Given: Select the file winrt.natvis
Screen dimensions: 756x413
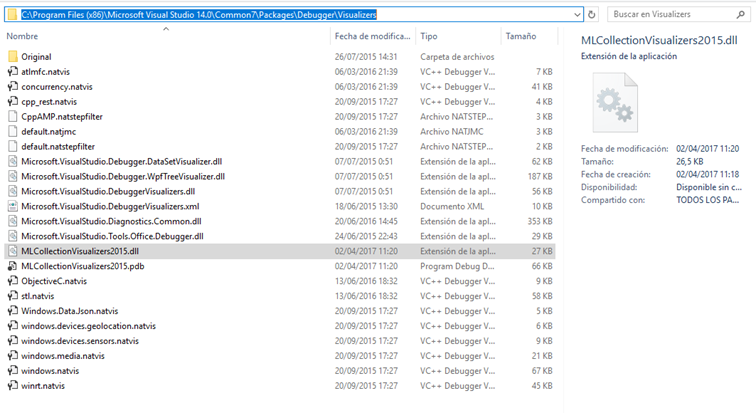Looking at the screenshot, I should (43, 385).
